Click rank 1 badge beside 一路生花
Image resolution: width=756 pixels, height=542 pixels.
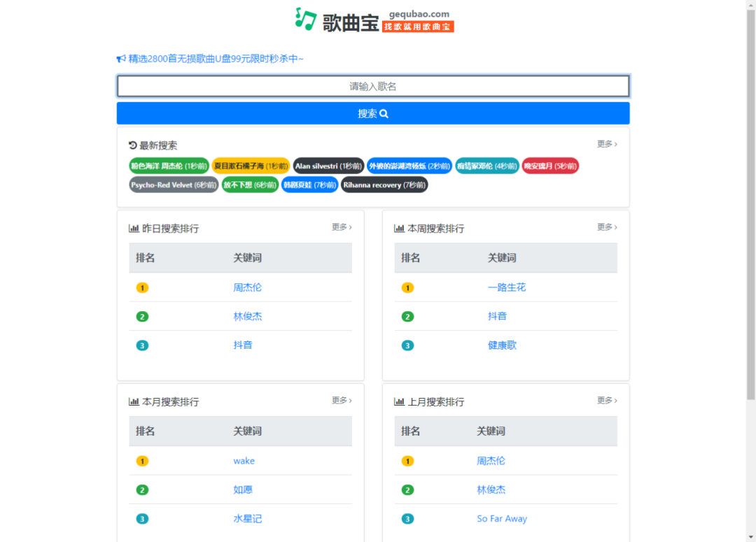407,288
